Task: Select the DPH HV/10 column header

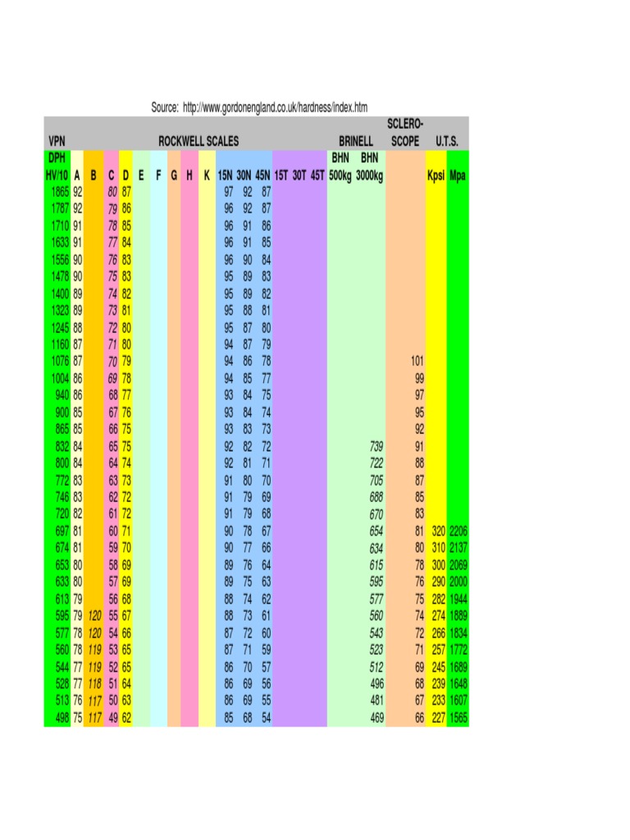Action: tap(57, 167)
